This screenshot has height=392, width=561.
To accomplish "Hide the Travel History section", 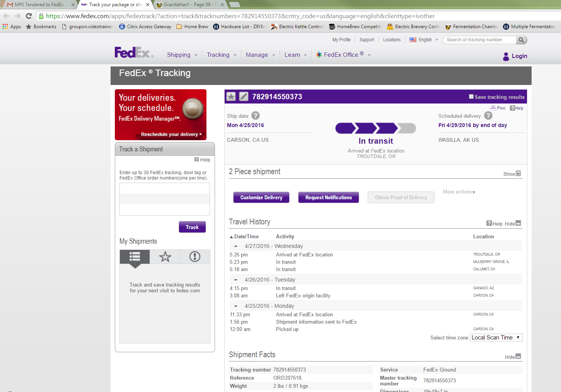I will point(513,223).
